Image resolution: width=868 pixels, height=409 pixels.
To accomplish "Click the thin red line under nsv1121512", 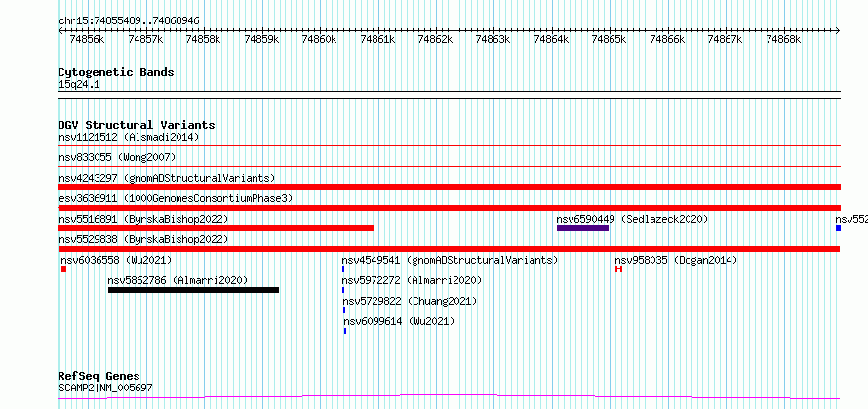I will pos(450,146).
